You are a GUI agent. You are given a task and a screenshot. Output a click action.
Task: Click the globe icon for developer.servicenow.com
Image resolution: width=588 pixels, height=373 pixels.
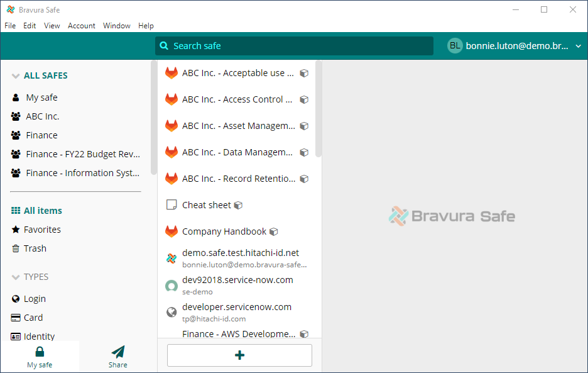tap(171, 312)
